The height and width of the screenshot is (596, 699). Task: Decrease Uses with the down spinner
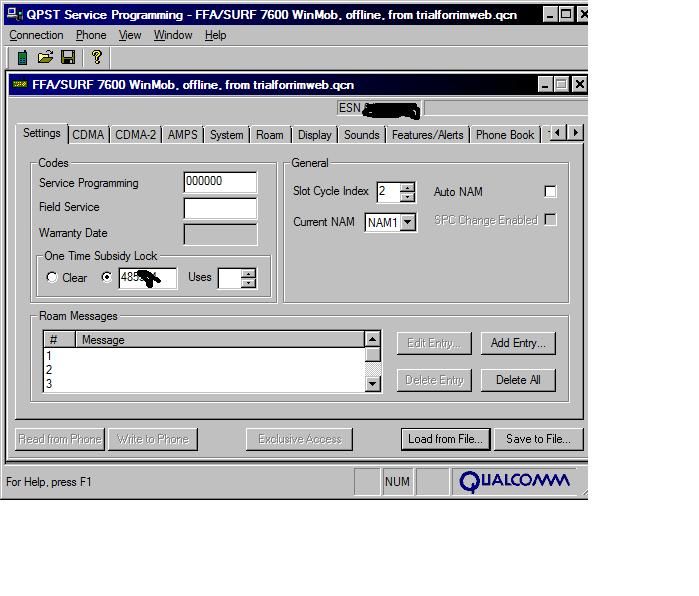(x=249, y=284)
